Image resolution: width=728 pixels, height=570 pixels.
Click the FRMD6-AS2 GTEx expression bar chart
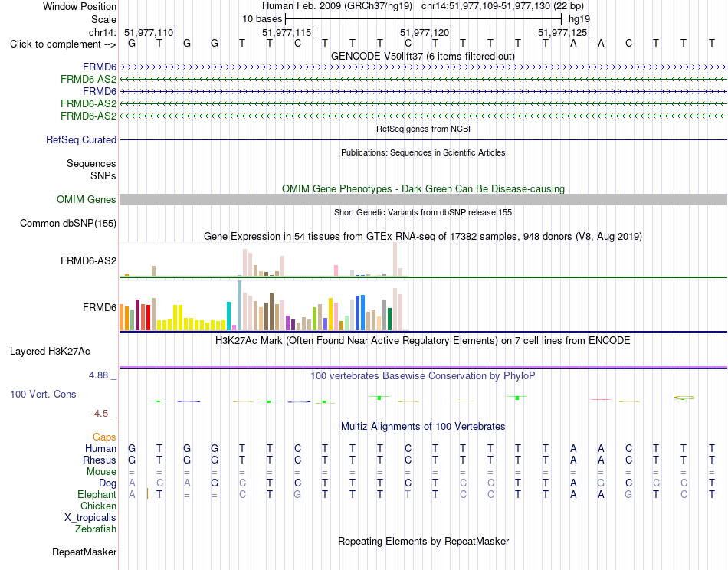click(x=264, y=260)
